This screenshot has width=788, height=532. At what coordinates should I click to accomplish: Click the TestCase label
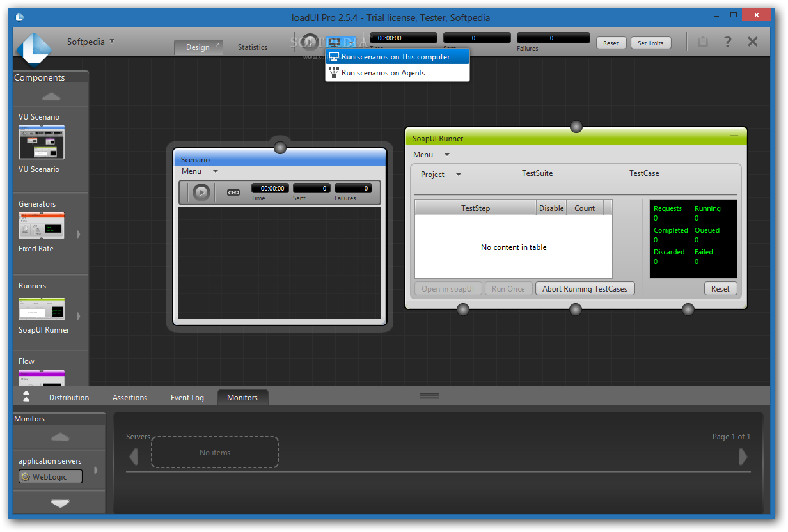pos(644,173)
